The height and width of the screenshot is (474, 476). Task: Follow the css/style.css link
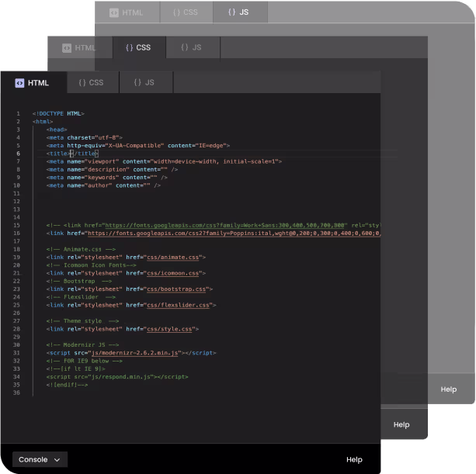pyautogui.click(x=169, y=329)
